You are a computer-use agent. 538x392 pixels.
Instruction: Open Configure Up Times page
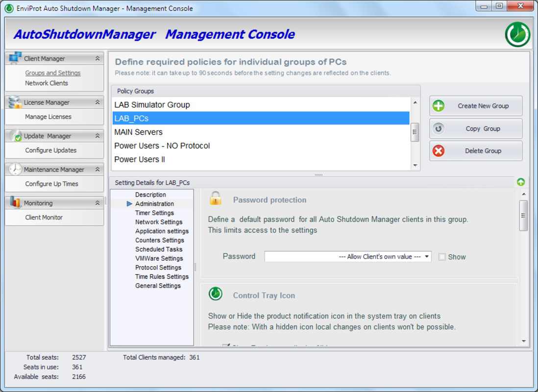(51, 184)
